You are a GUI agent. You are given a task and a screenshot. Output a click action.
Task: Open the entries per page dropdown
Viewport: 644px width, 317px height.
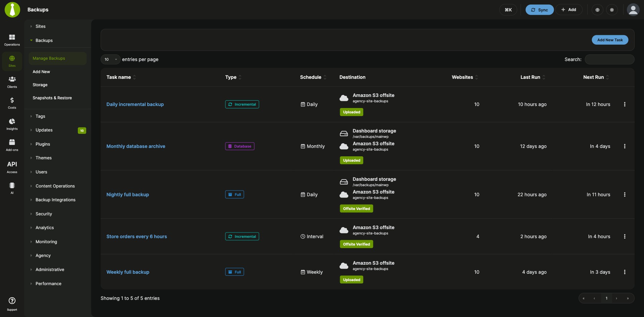coord(110,59)
